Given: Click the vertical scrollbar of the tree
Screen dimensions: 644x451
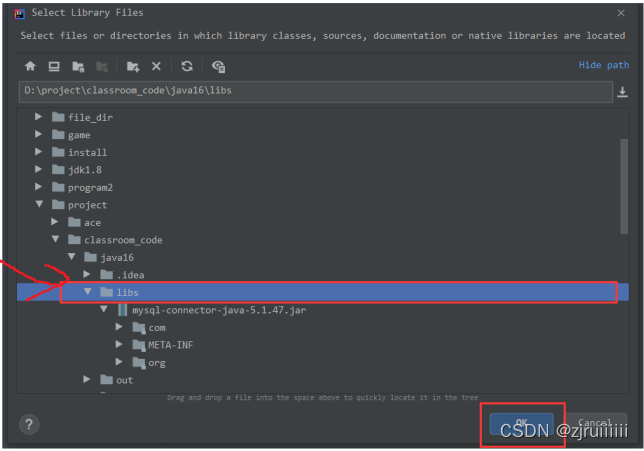Looking at the screenshot, I should pyautogui.click(x=624, y=186).
